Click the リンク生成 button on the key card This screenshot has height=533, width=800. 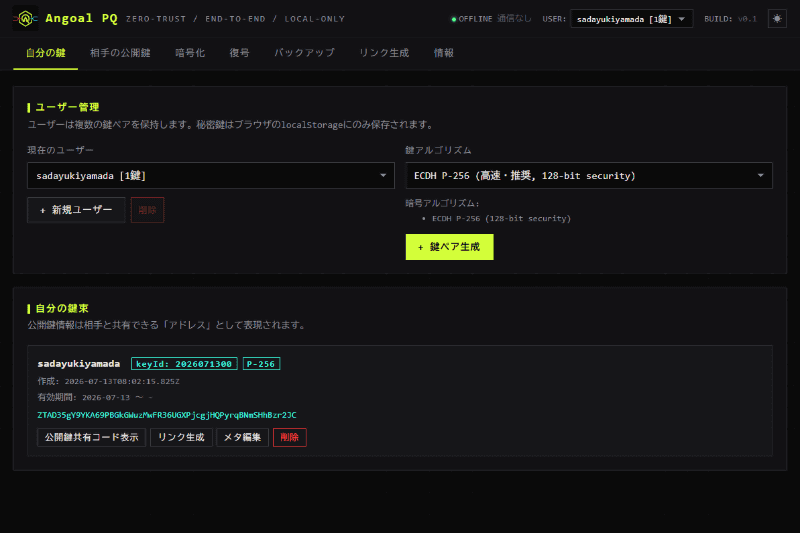181,437
